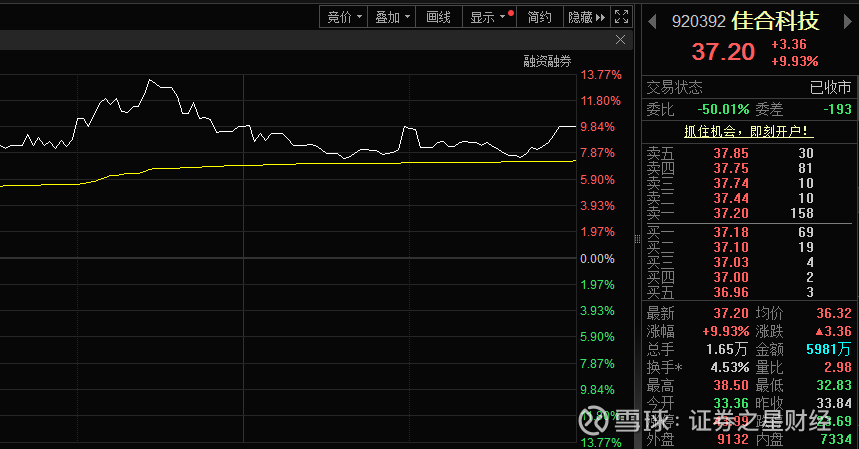Screen dimensions: 859x449
Task: Click 均价 value 36.32
Action: [834, 313]
